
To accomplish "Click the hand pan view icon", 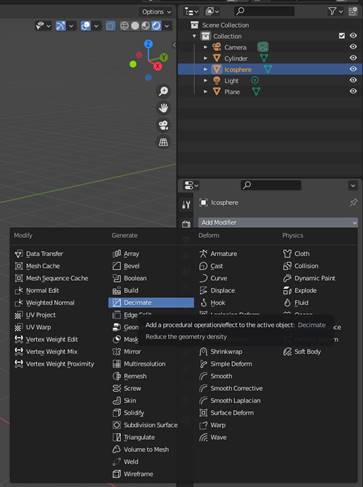I will tap(163, 108).
